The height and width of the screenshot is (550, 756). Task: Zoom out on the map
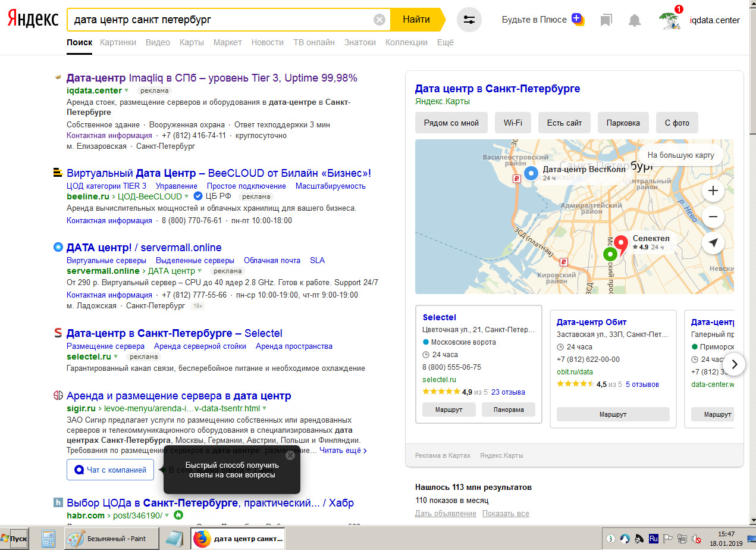(713, 217)
